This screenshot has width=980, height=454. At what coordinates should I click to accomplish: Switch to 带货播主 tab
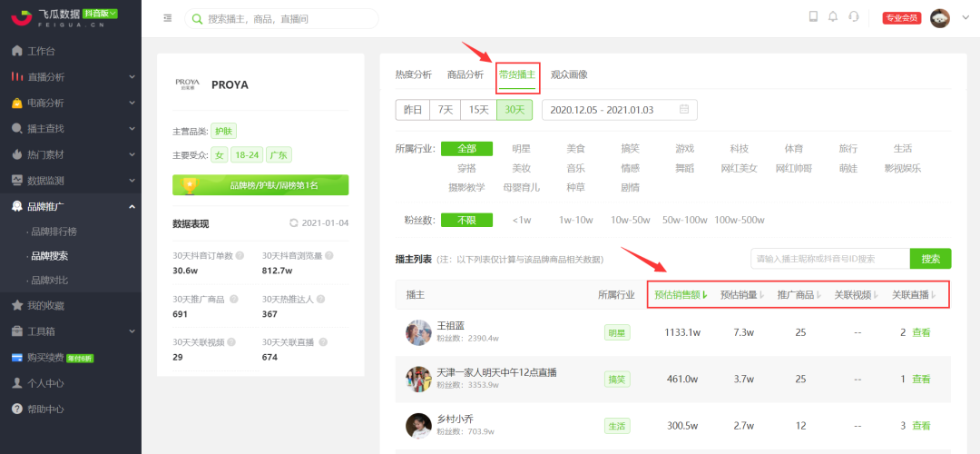[x=517, y=74]
